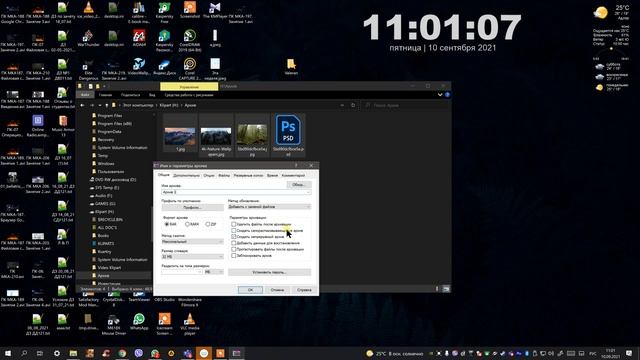The height and width of the screenshot is (360, 640).
Task: Enable 'Добавить данные для восстановления' checkbox
Action: click(x=233, y=243)
